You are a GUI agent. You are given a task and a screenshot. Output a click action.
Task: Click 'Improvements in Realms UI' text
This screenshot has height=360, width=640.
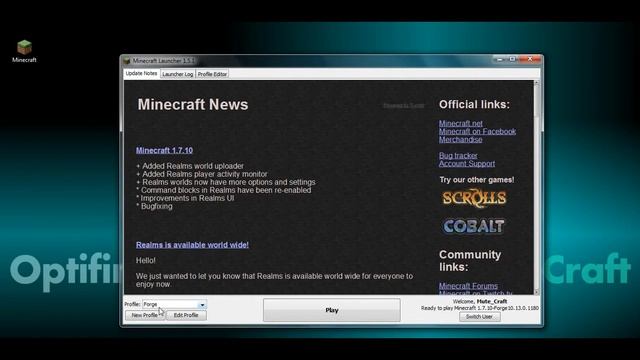(x=187, y=198)
